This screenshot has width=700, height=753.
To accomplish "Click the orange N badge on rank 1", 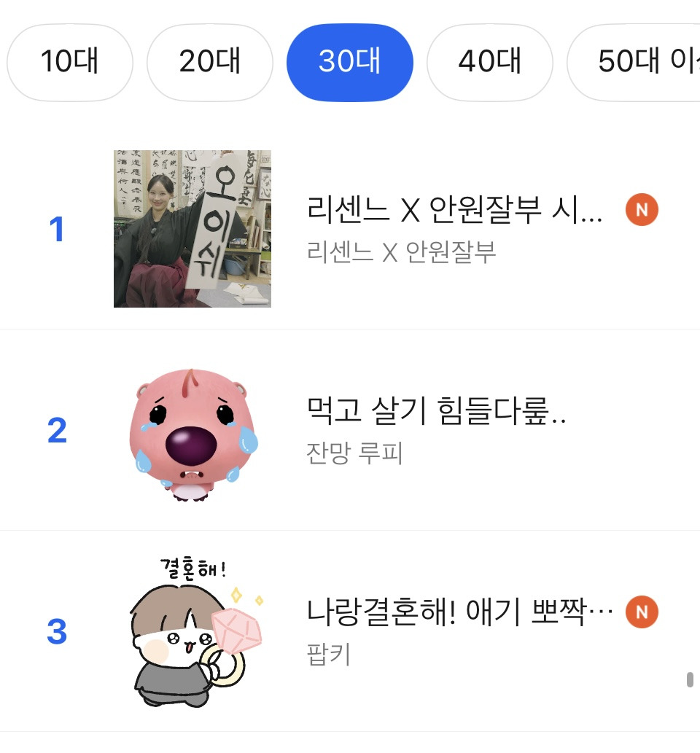I will [x=642, y=210].
